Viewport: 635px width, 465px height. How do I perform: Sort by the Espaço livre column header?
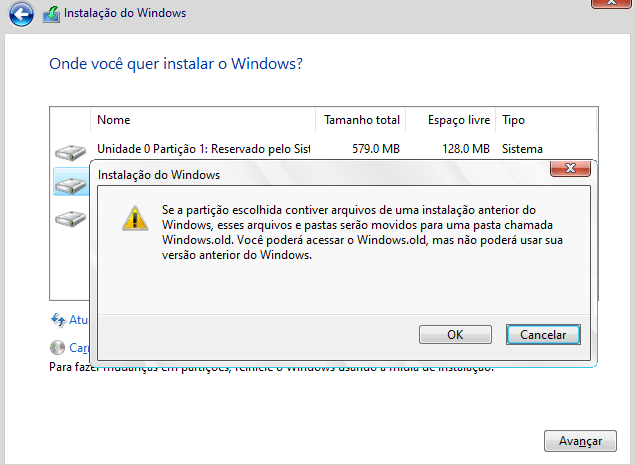[x=450, y=120]
